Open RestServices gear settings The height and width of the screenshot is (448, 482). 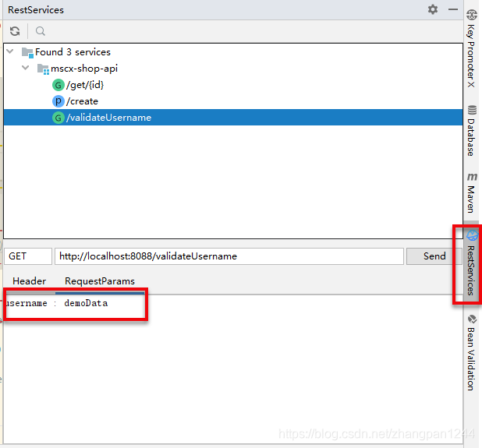tap(433, 9)
